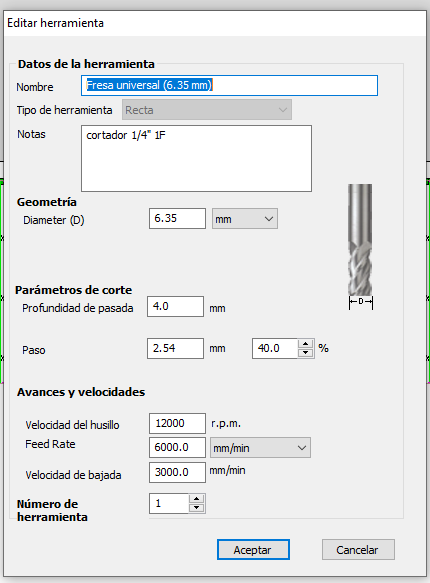Image resolution: width=430 pixels, height=583 pixels.
Task: Click the Paso mm value field
Action: tap(175, 348)
